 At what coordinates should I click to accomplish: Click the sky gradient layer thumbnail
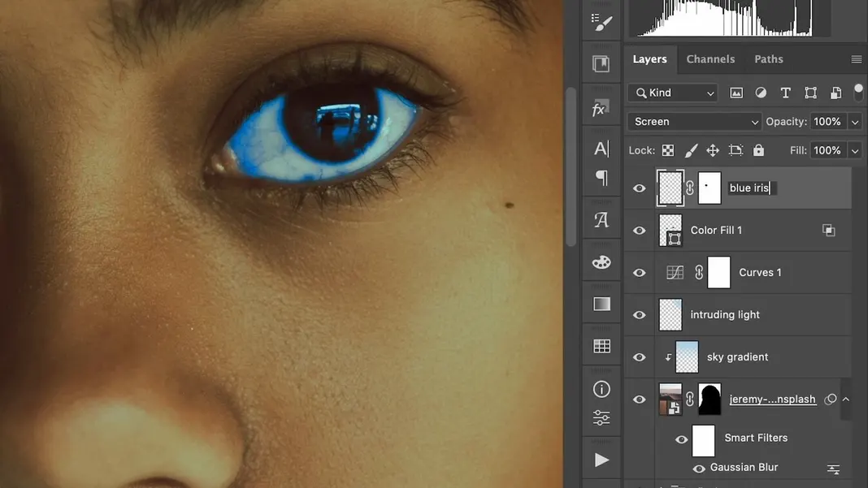[687, 357]
